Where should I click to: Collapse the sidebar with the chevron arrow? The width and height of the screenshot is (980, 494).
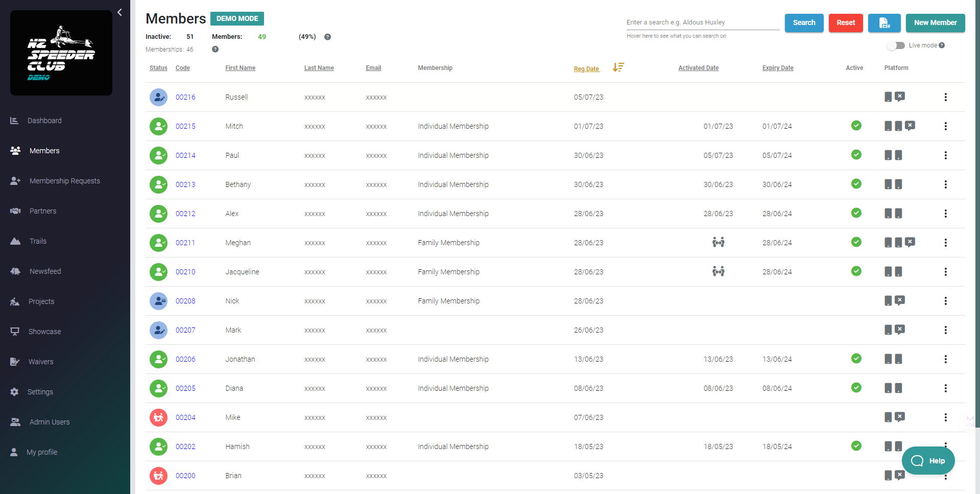tap(119, 12)
